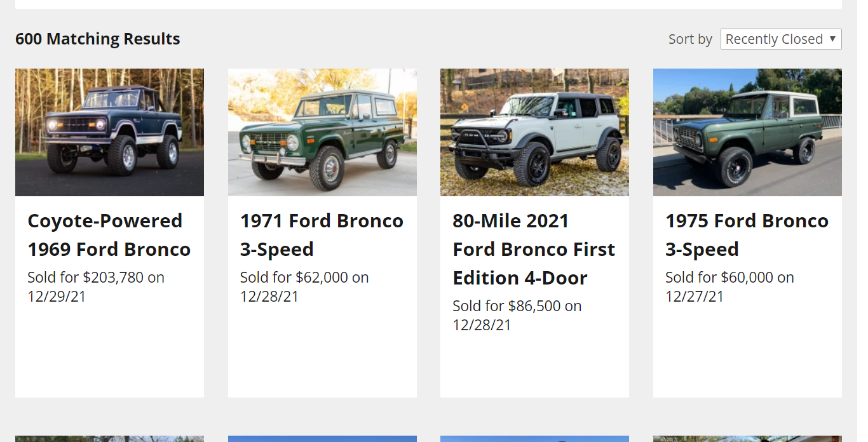View the 1975 Ford Bronco photo

747,132
